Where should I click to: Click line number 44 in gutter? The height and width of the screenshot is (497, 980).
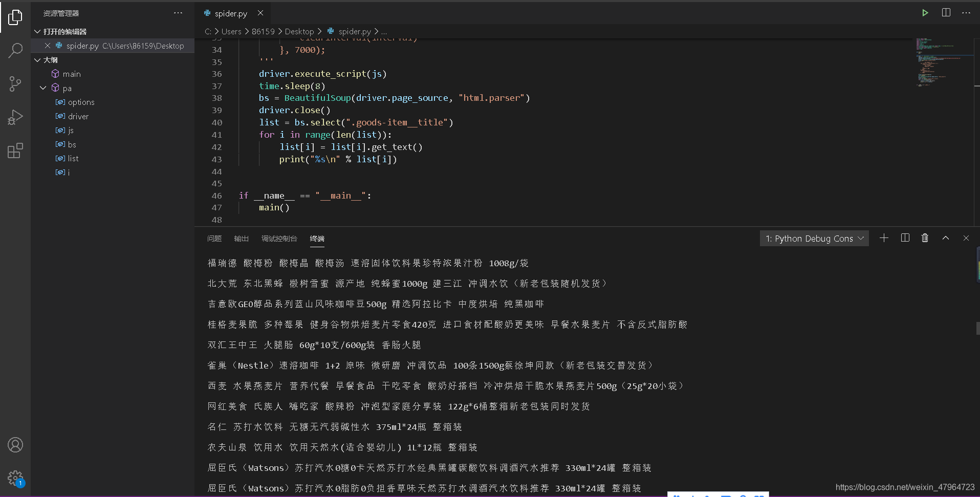tap(216, 171)
